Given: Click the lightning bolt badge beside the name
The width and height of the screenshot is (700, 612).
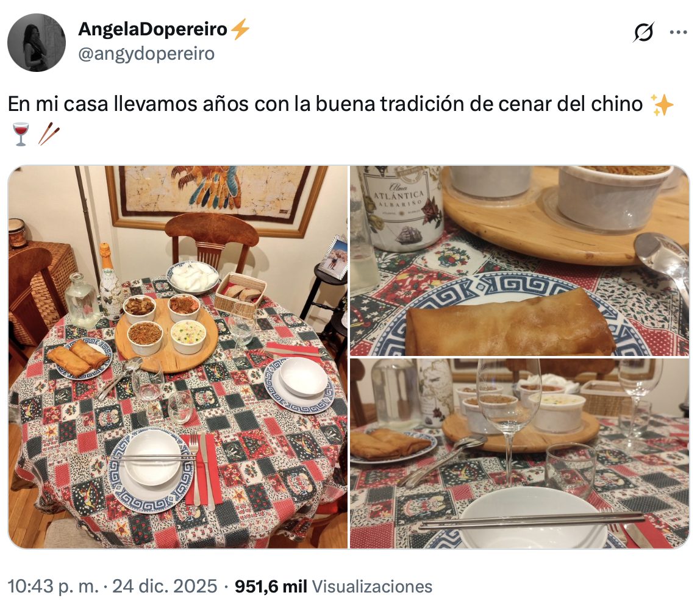Looking at the screenshot, I should [241, 29].
